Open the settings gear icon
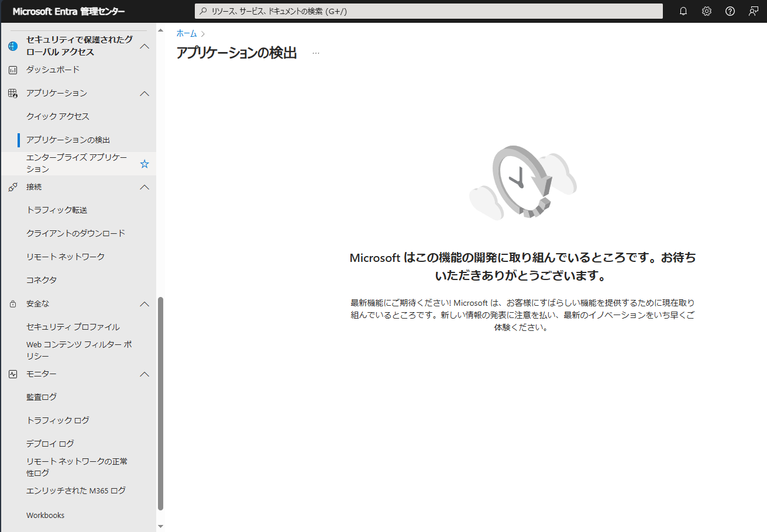The image size is (767, 532). 706,11
